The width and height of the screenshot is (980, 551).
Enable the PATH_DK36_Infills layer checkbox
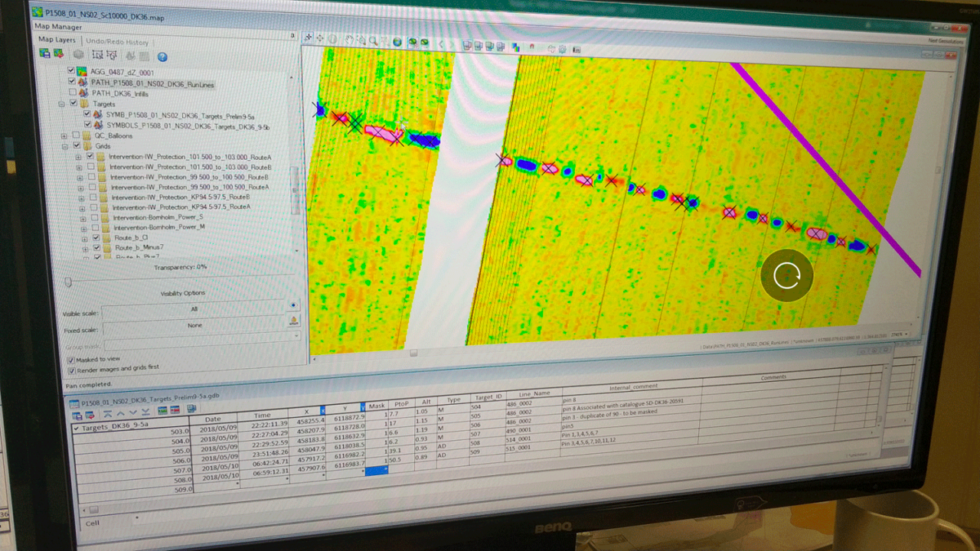(73, 93)
